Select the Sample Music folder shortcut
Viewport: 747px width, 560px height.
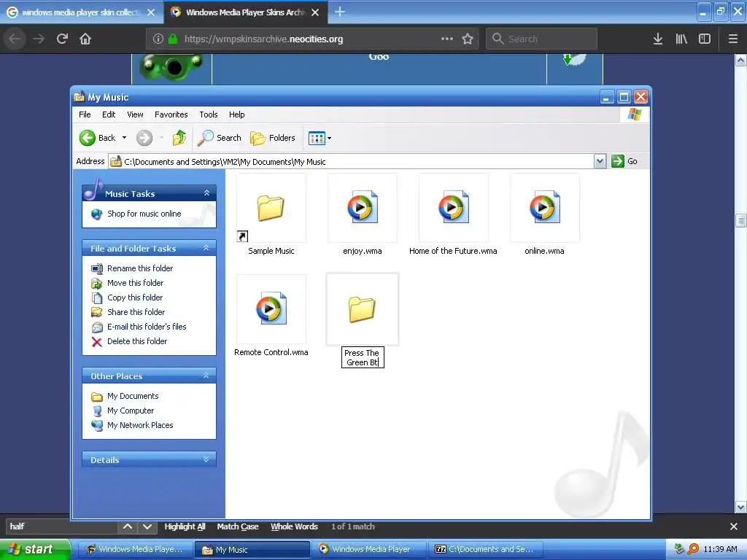(x=271, y=208)
